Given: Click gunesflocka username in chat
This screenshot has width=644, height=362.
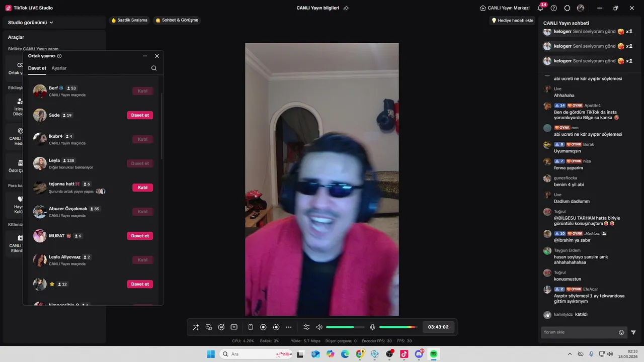Looking at the screenshot, I should pyautogui.click(x=566, y=178).
